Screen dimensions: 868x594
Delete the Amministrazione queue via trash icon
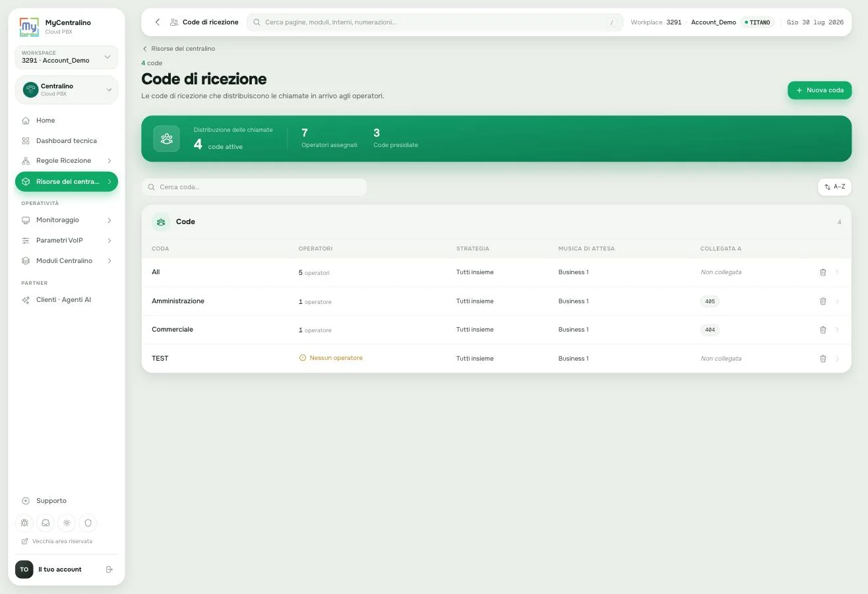tap(822, 301)
